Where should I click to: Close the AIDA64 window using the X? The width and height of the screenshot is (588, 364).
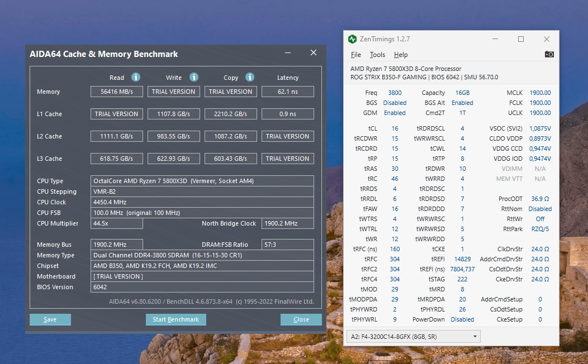point(314,53)
